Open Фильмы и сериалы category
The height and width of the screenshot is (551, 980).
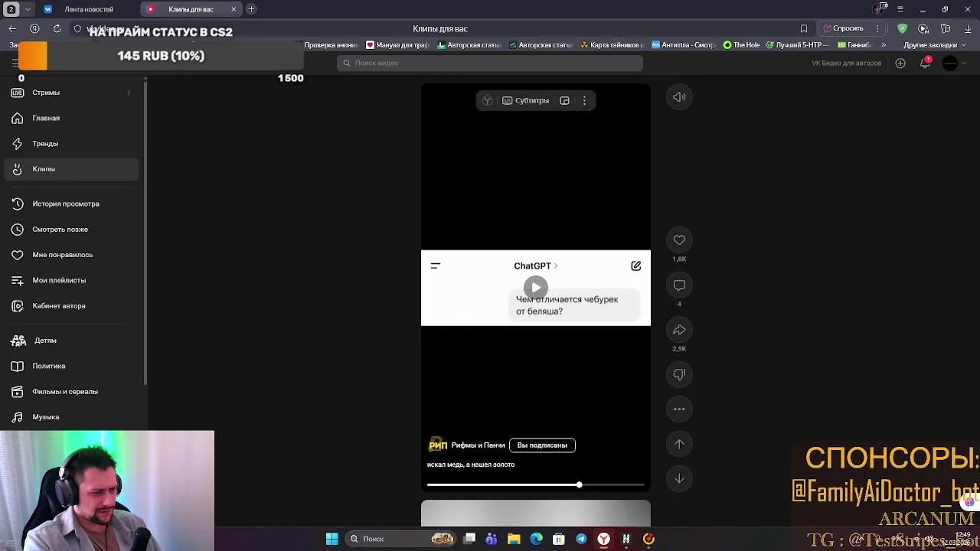point(70,391)
